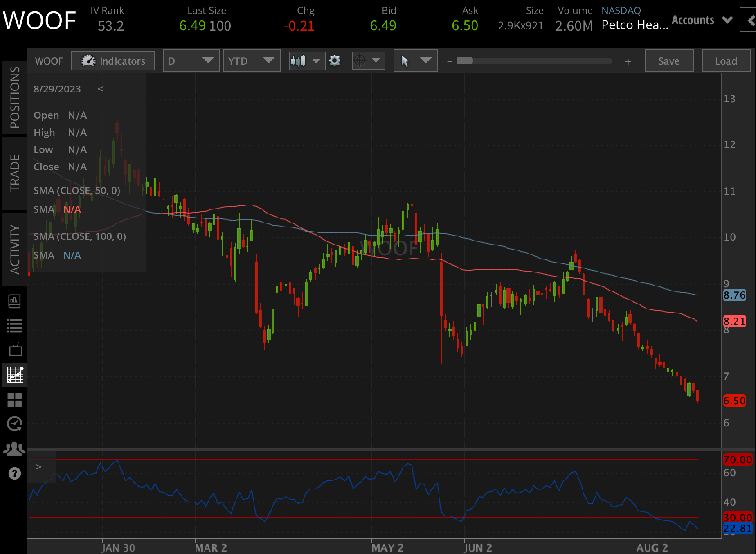Click the Ask price 6.50
The height and width of the screenshot is (554, 756).
pyautogui.click(x=465, y=26)
